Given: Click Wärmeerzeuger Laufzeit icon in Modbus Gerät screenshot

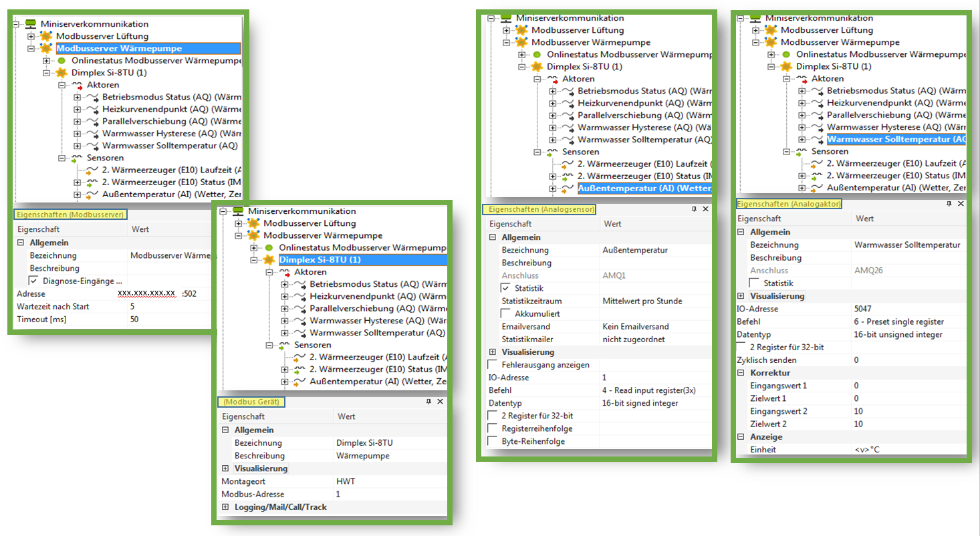Looking at the screenshot, I should click(x=300, y=357).
